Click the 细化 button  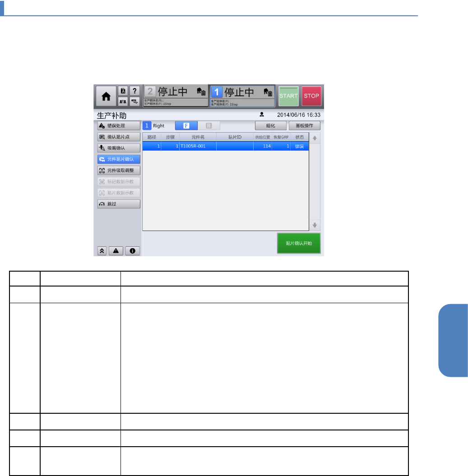pyautogui.click(x=271, y=126)
